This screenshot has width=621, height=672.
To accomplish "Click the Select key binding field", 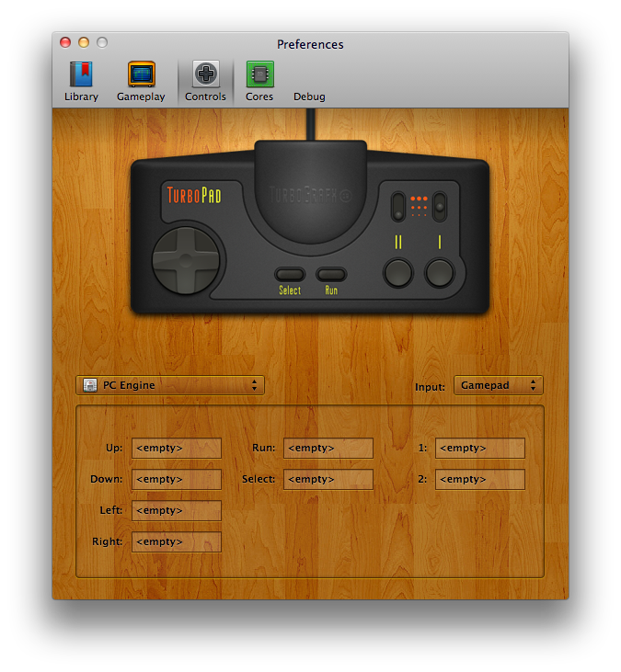I will [x=328, y=479].
